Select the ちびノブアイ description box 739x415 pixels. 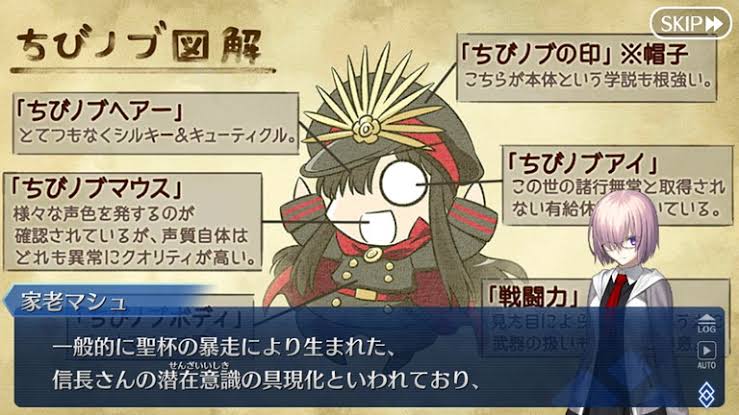click(x=616, y=185)
